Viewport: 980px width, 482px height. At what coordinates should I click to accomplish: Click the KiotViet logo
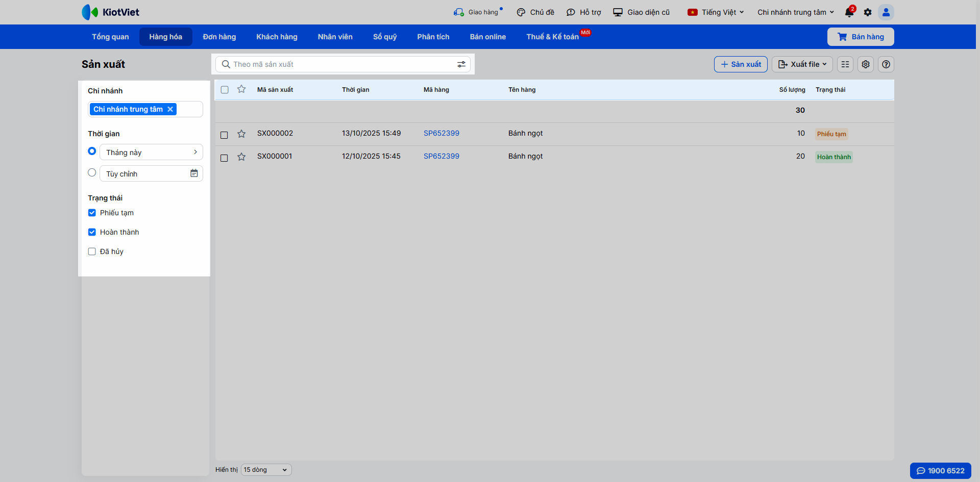click(110, 12)
